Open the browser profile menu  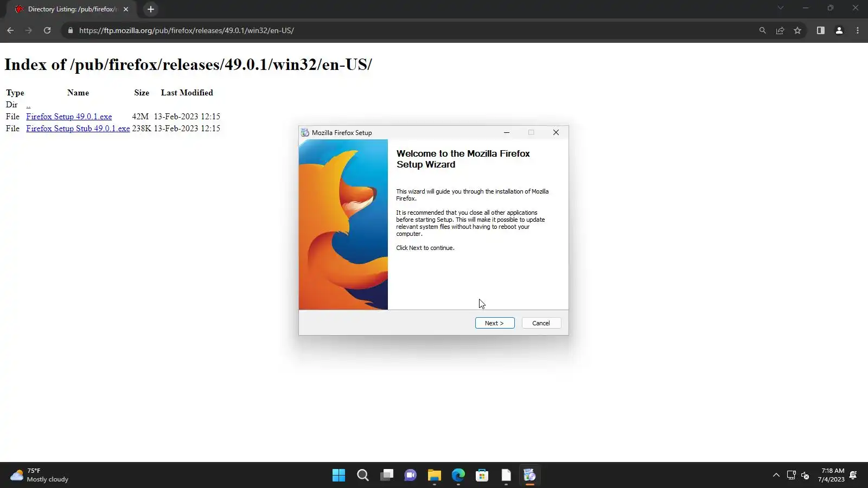point(839,30)
